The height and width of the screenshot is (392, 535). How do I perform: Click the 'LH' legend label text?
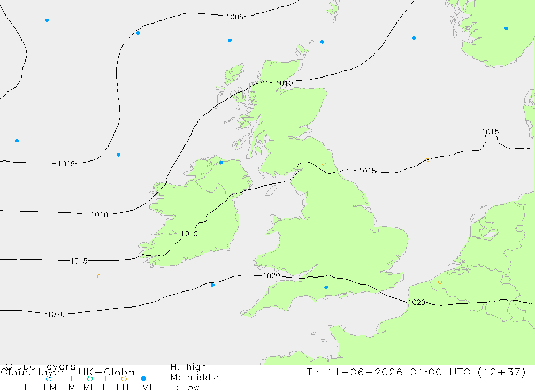click(122, 388)
